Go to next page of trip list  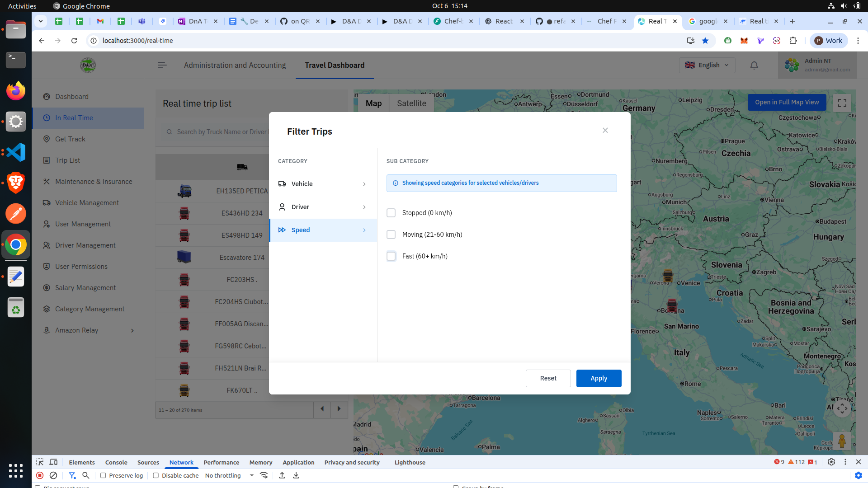click(339, 409)
